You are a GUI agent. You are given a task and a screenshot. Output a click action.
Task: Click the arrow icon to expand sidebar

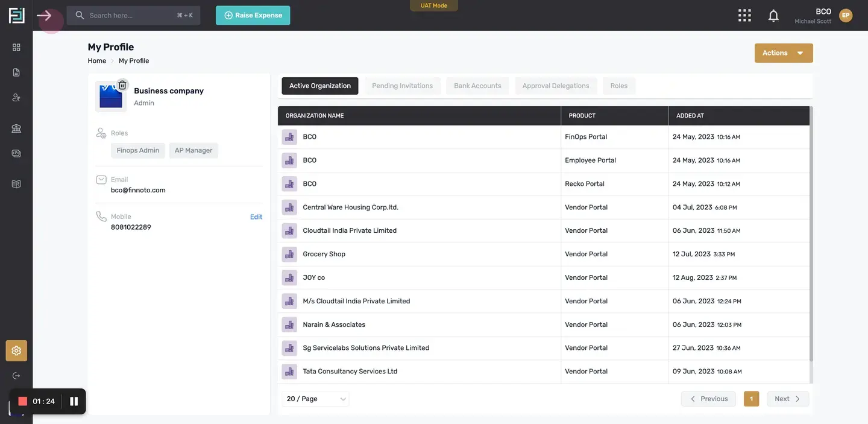(44, 16)
